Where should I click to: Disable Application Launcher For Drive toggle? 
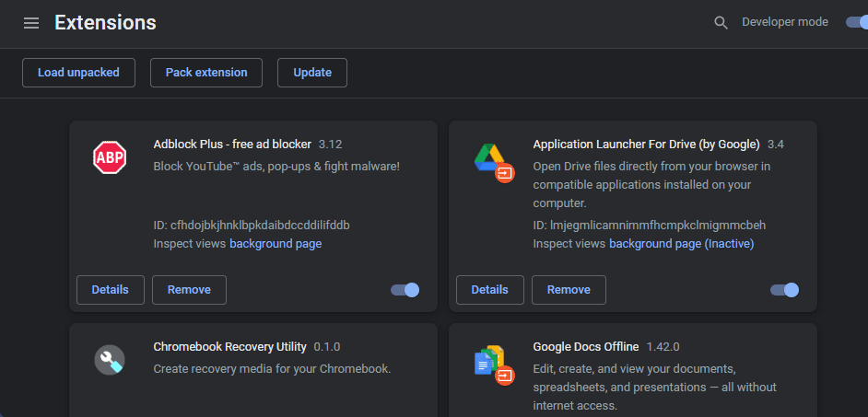click(785, 290)
